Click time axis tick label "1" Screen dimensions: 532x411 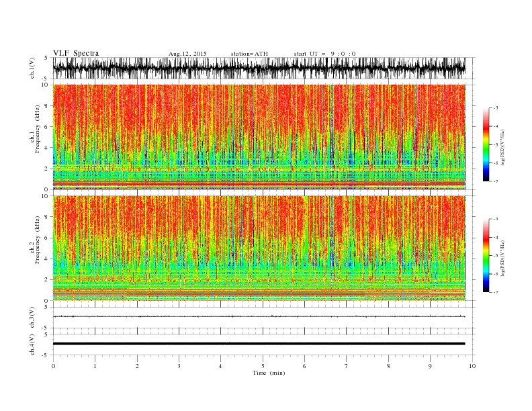95,366
